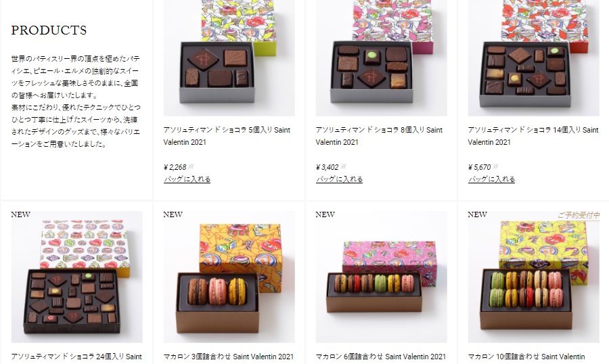Open マカロン 10個詰合わせ product title
This screenshot has height=364, width=609.
pos(526,357)
